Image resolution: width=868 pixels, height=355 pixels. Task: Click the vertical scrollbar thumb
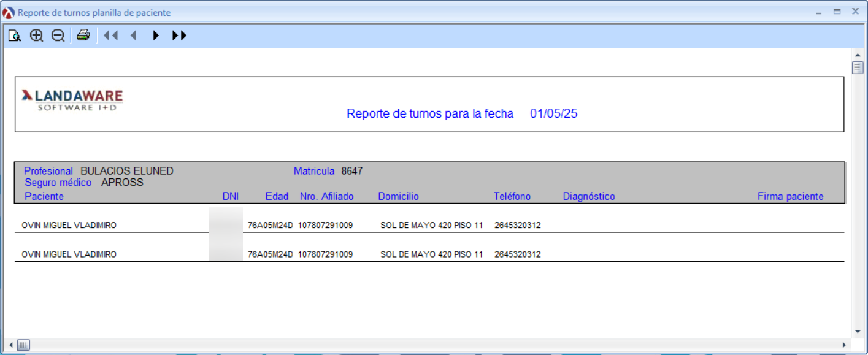click(857, 67)
